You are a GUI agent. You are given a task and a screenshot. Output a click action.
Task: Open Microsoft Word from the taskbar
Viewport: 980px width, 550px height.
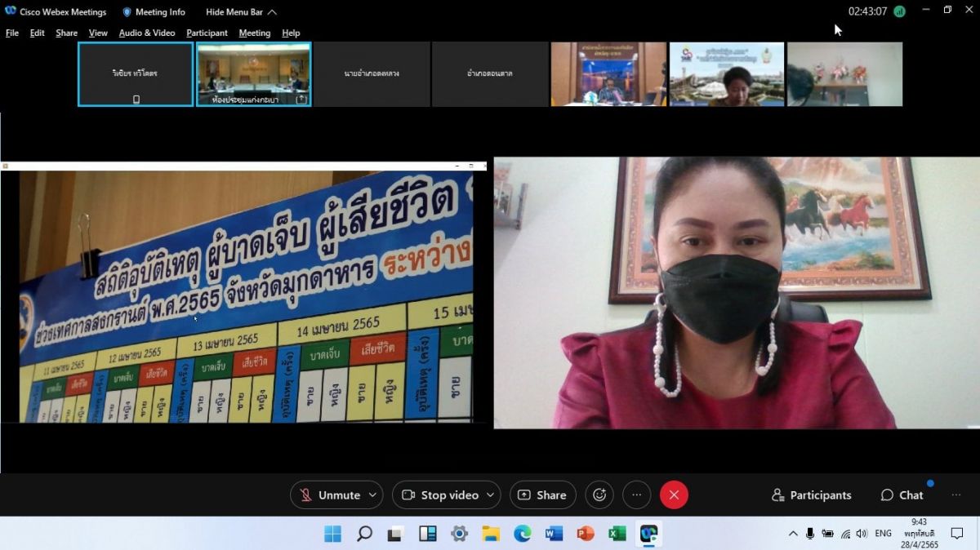coord(554,534)
